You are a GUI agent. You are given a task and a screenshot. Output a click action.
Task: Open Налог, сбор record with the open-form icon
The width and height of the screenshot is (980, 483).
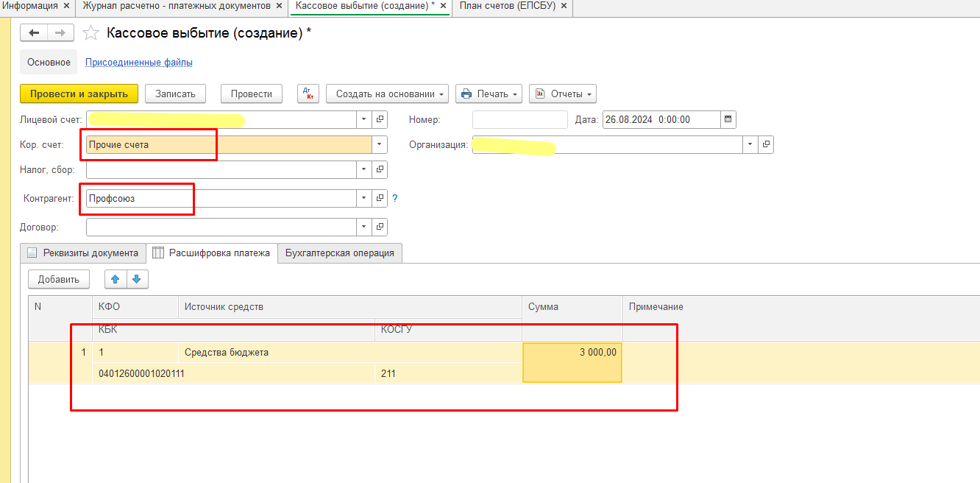380,169
